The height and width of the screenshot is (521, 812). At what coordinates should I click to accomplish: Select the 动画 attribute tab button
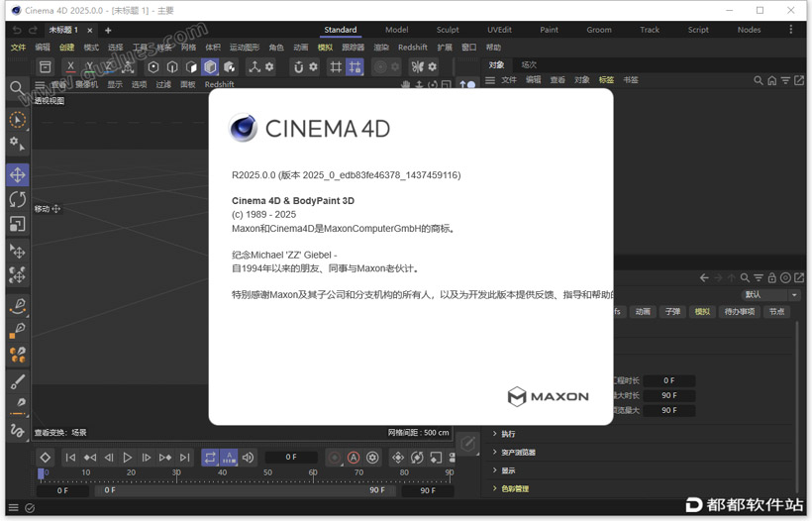coord(643,311)
